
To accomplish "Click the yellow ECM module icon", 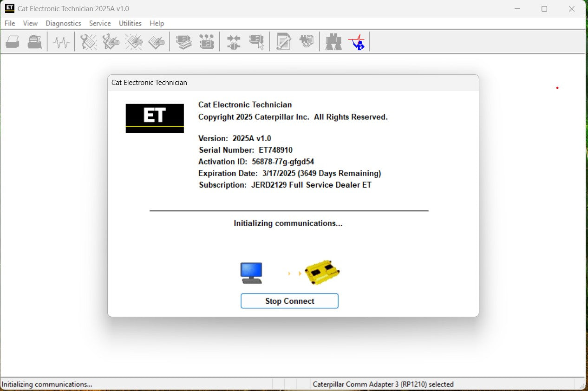I will pos(322,272).
